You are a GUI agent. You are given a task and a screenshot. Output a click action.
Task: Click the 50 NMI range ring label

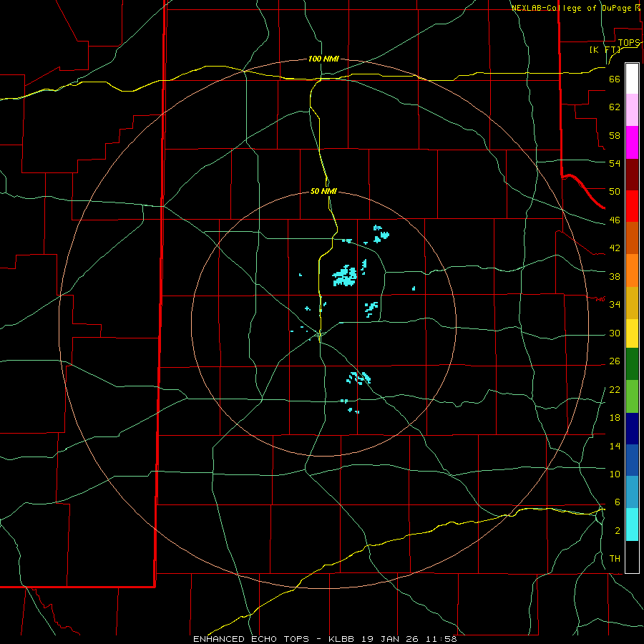(323, 191)
